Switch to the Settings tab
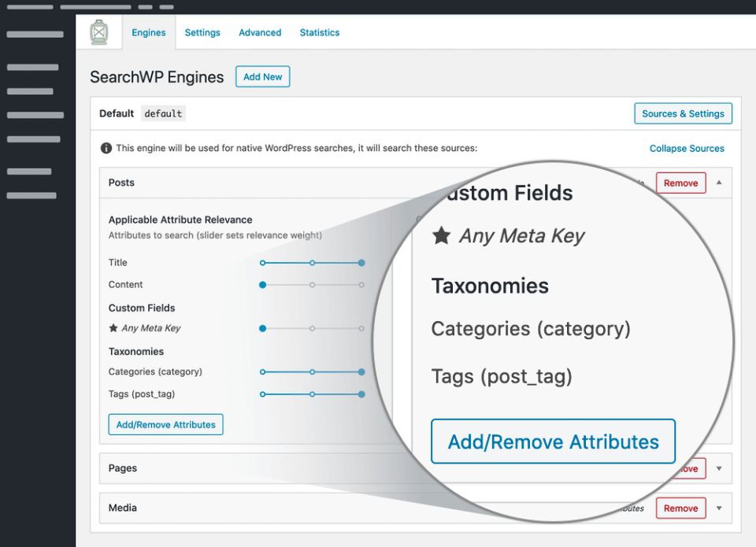Viewport: 756px width, 547px height. pyautogui.click(x=202, y=32)
